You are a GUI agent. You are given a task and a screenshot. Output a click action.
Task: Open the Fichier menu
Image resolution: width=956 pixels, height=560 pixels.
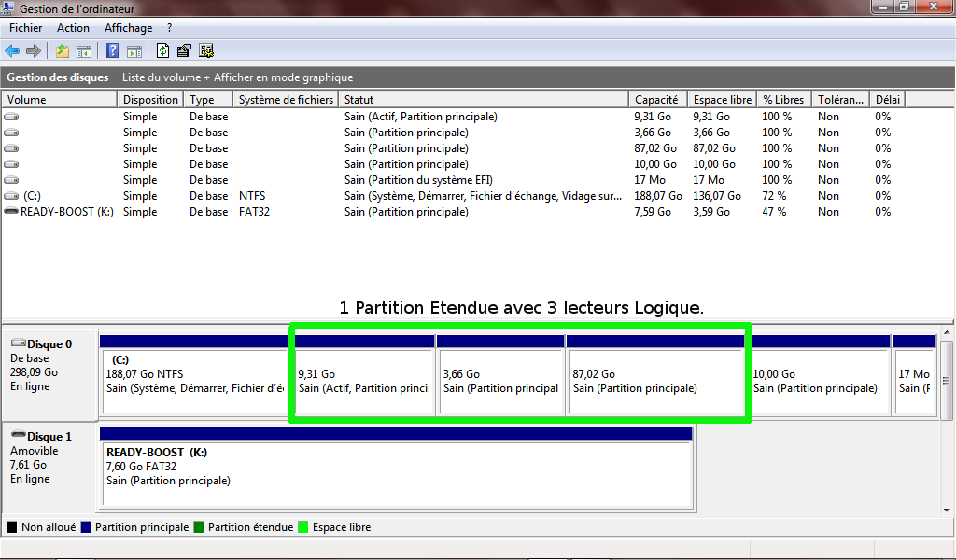(x=26, y=28)
